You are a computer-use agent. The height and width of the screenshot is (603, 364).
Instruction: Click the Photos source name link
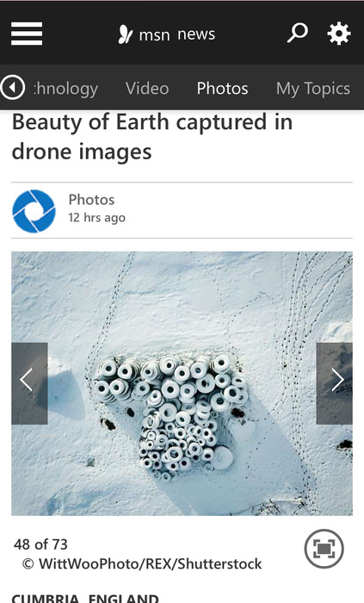91,200
